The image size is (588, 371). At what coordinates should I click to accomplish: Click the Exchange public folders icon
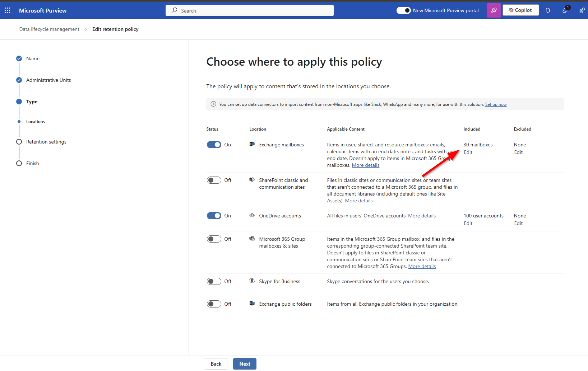[252, 304]
